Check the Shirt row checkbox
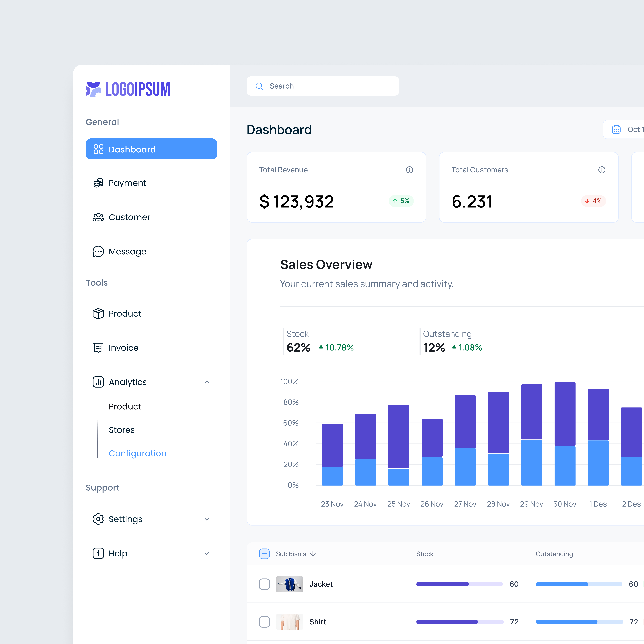Viewport: 644px width, 644px height. click(264, 622)
